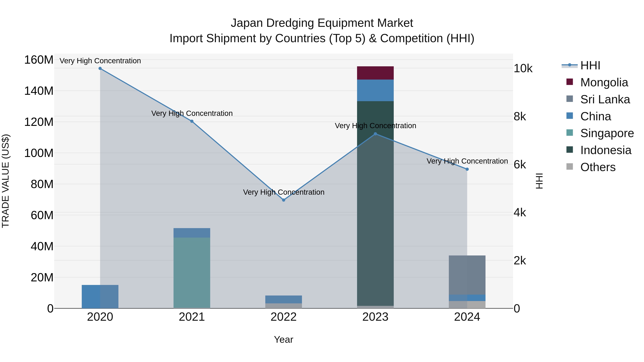The image size is (644, 362).
Task: Click the Sri Lanka slate color swatch
Action: 570,99
